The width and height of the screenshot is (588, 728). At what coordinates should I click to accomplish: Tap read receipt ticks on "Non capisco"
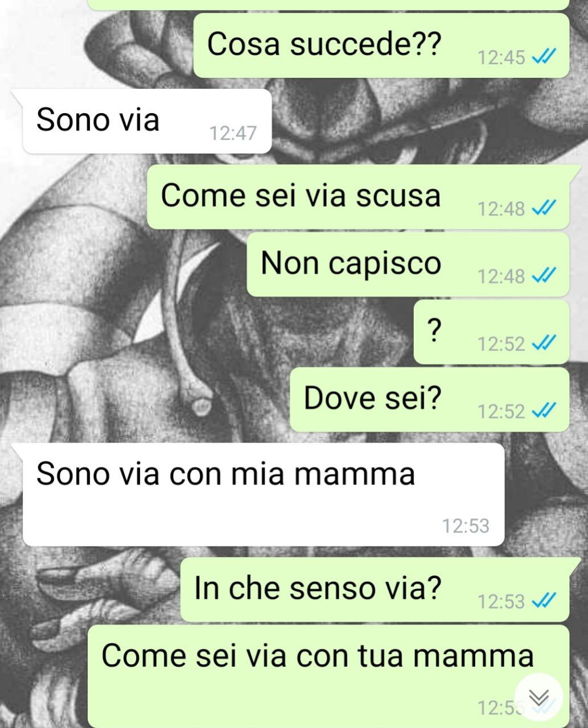coord(544,276)
